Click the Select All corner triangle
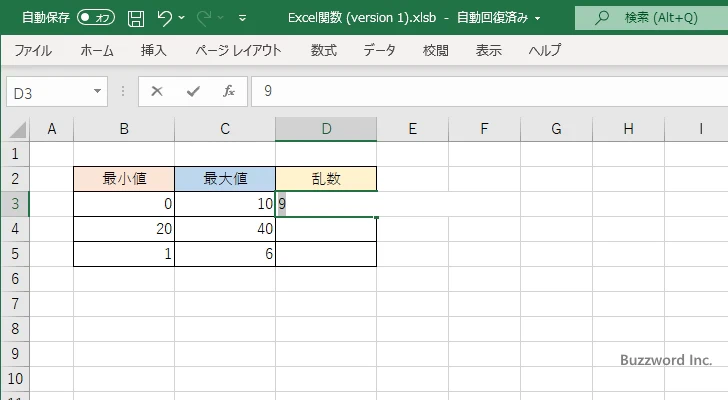Screen dimensions: 728x400 pyautogui.click(x=18, y=129)
